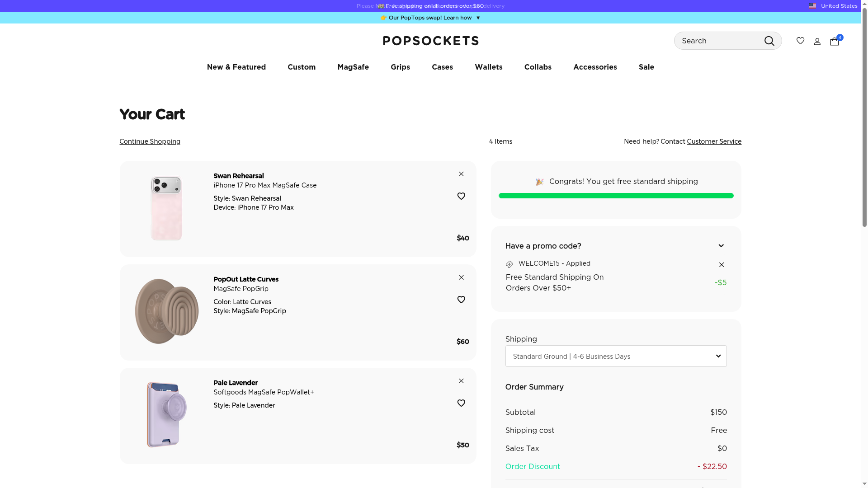The height and width of the screenshot is (488, 868).
Task: Remove Swan Rehearsal case from cart
Action: tap(461, 174)
